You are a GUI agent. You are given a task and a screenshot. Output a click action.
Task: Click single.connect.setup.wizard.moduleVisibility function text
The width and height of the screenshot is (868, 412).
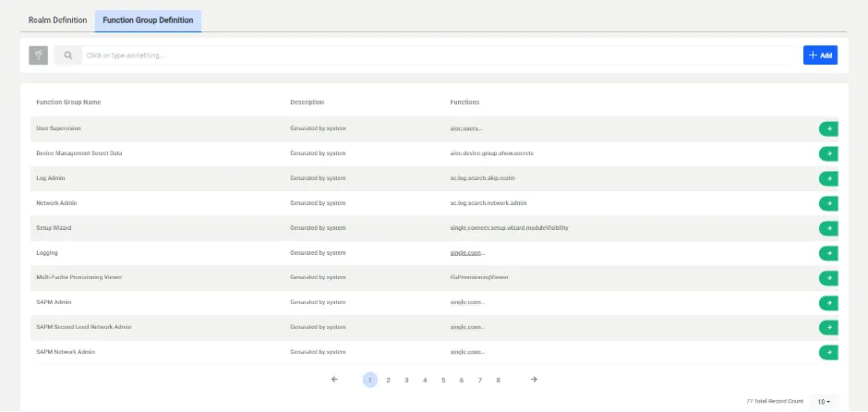coord(510,228)
